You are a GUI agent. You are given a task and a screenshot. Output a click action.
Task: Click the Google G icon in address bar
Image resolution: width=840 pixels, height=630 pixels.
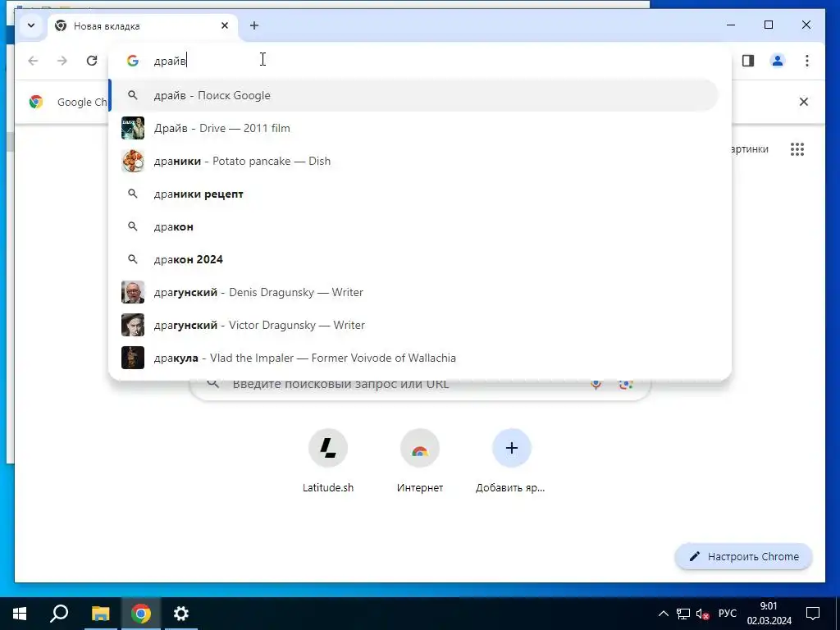coord(132,61)
